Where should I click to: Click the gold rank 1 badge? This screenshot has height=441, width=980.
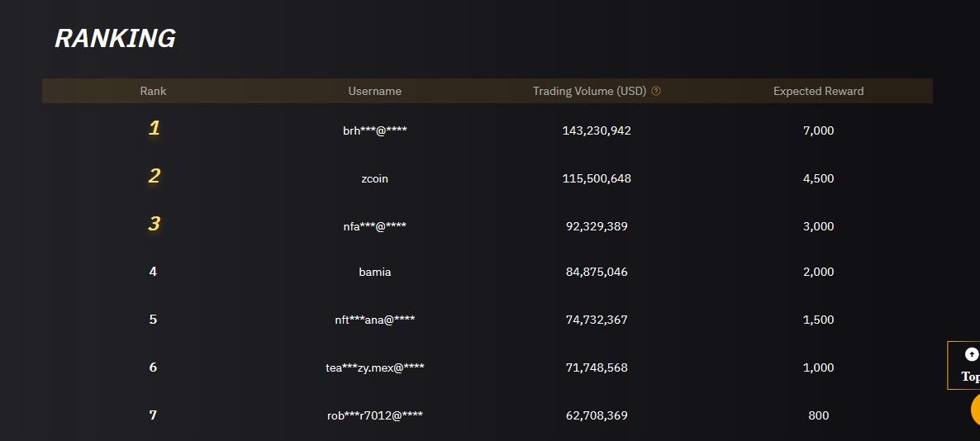(x=154, y=129)
